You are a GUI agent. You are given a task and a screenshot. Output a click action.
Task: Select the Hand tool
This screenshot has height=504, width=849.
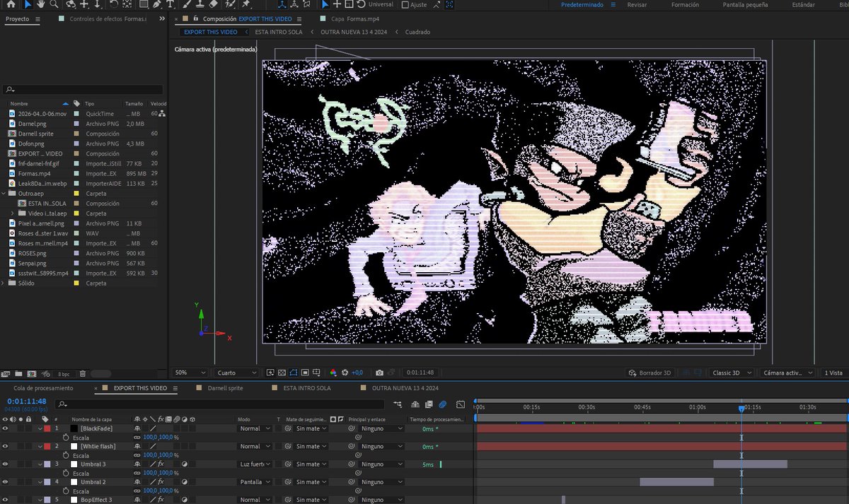click(40, 4)
